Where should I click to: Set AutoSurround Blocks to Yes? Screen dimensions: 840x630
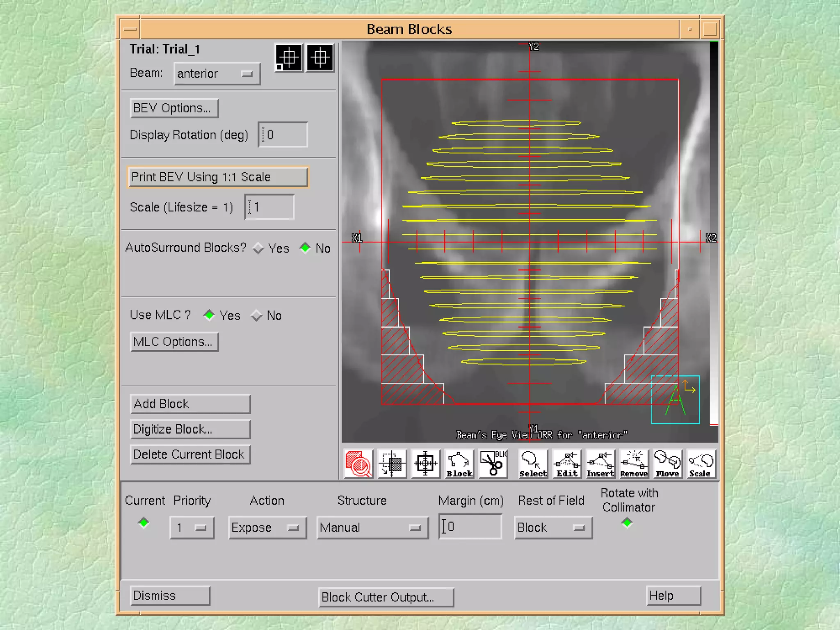click(258, 248)
